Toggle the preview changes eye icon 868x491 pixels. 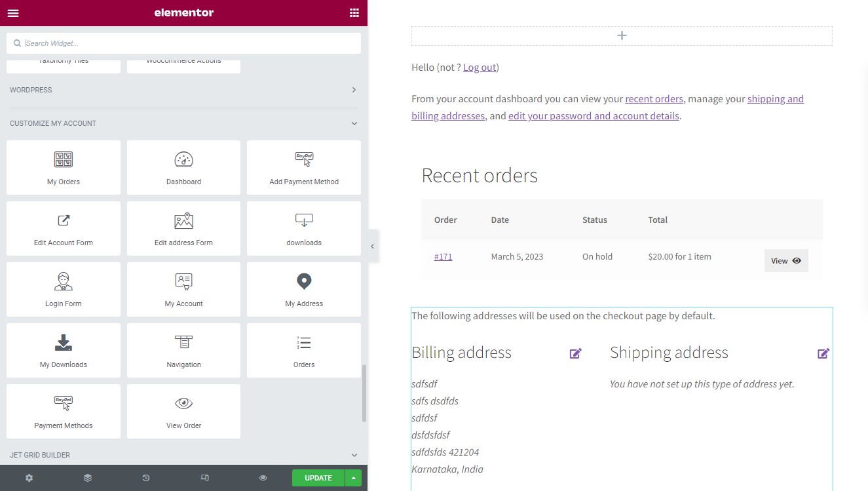tap(263, 478)
